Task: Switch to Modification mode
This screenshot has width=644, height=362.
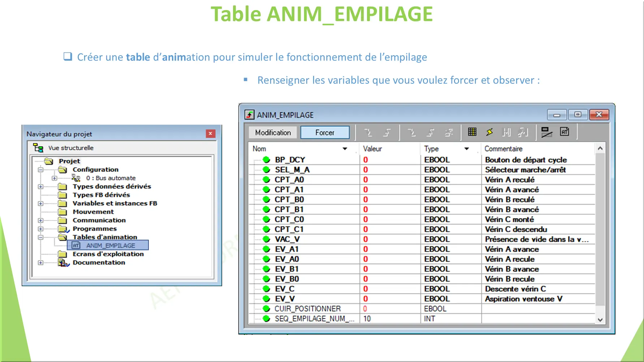Action: (x=273, y=132)
